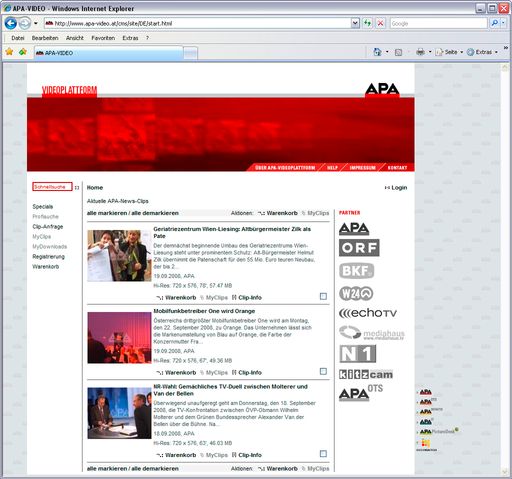Click the BKF partner logo
This screenshot has width=512, height=479.
pyautogui.click(x=356, y=271)
